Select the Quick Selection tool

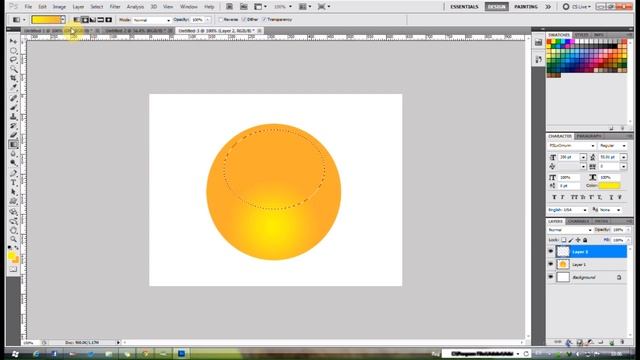click(x=13, y=69)
